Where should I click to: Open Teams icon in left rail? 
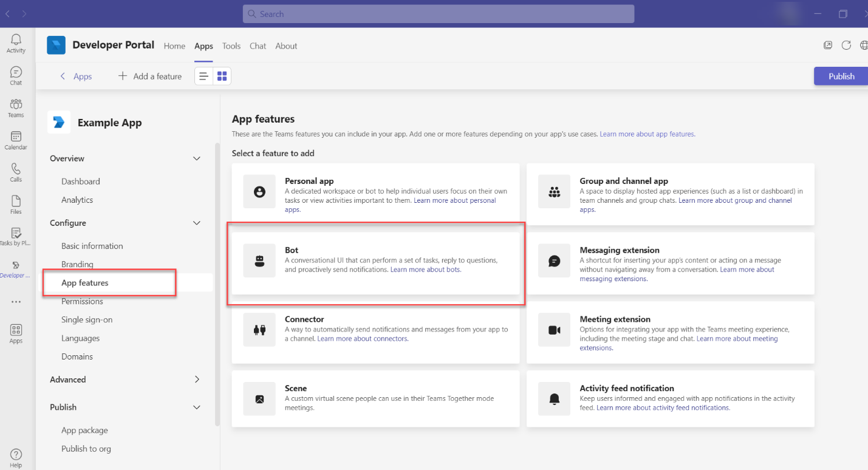point(16,107)
